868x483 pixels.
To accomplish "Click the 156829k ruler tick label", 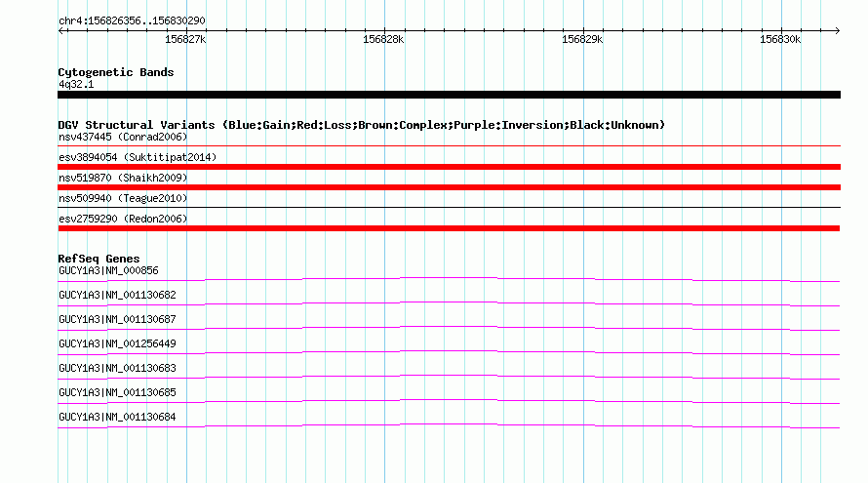I will 582,39.
